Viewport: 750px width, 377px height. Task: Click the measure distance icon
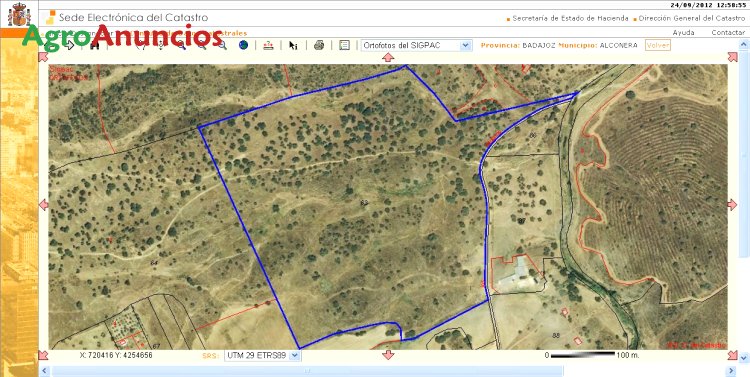(x=269, y=45)
